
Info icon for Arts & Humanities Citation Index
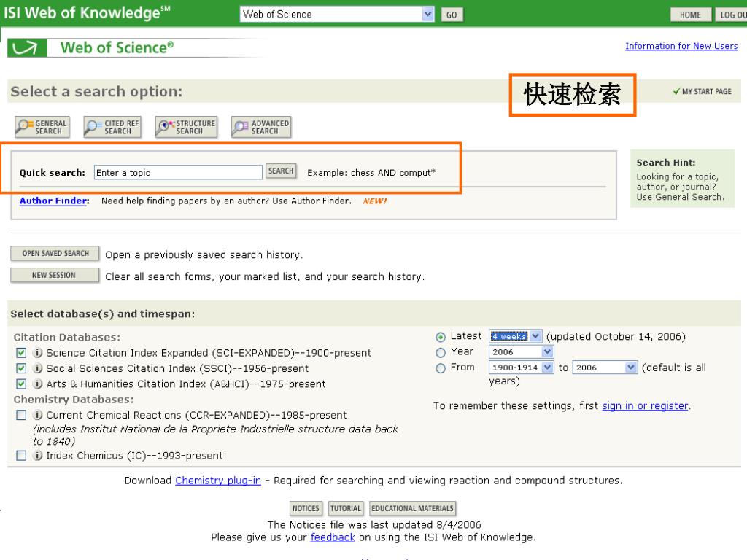tap(38, 384)
